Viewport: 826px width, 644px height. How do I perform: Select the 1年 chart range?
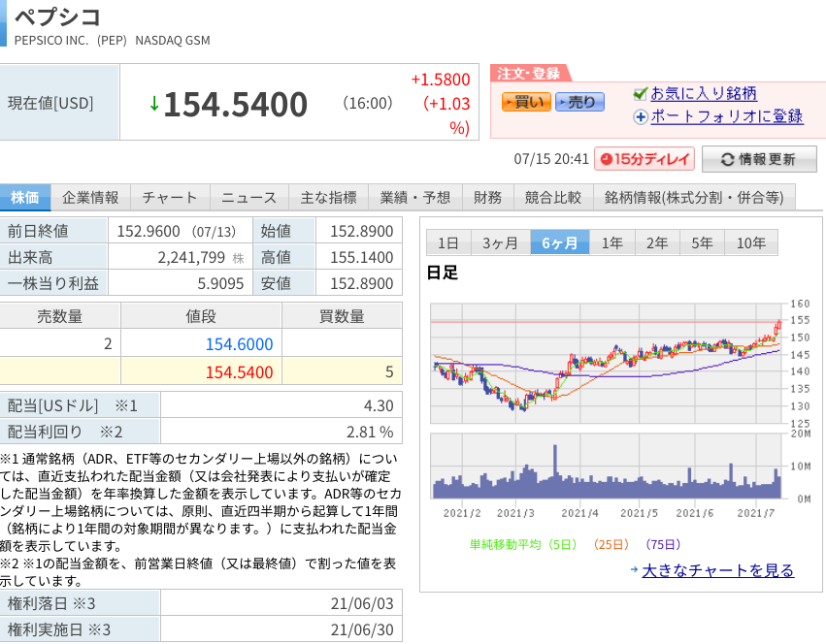(x=612, y=242)
